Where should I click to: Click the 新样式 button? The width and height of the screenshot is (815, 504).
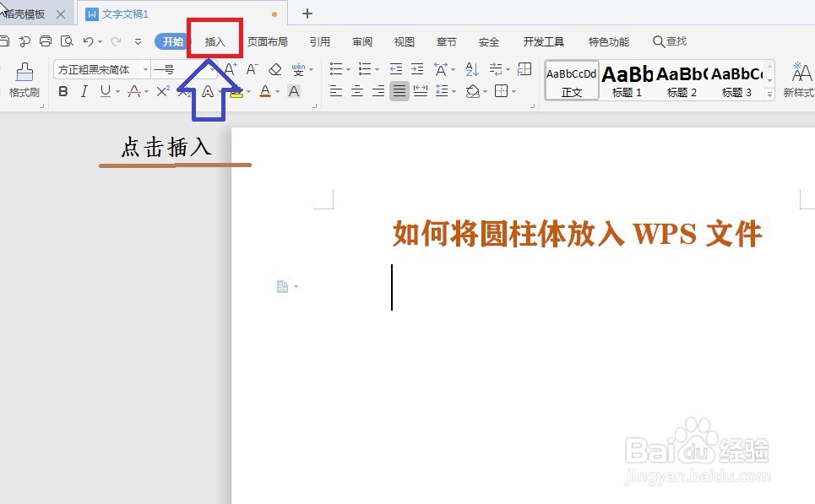(x=800, y=80)
